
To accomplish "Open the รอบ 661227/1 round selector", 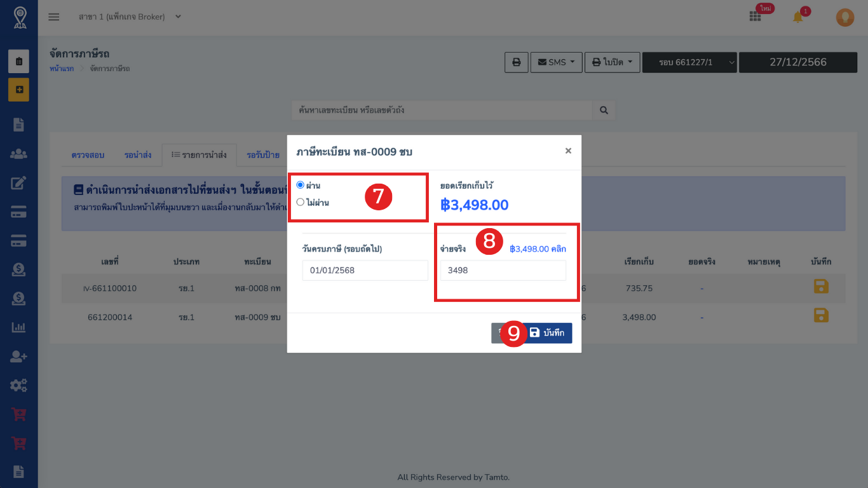I will click(x=689, y=62).
